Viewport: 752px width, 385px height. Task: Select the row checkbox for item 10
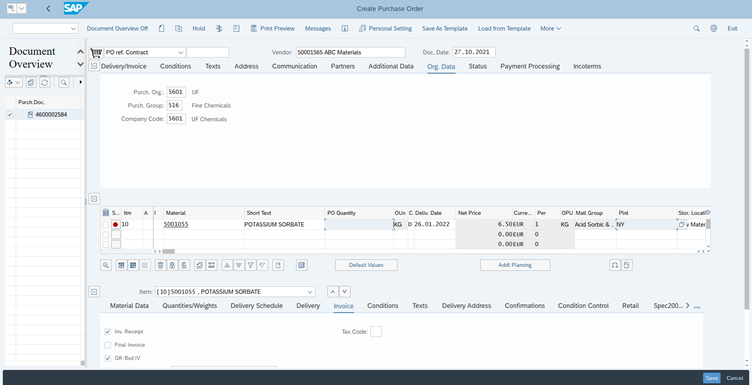pos(106,224)
